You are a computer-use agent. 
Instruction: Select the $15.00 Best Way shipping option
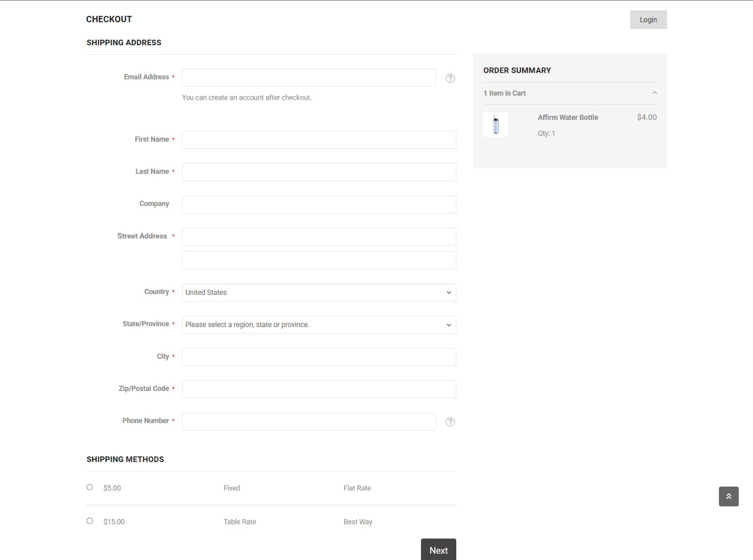(90, 521)
